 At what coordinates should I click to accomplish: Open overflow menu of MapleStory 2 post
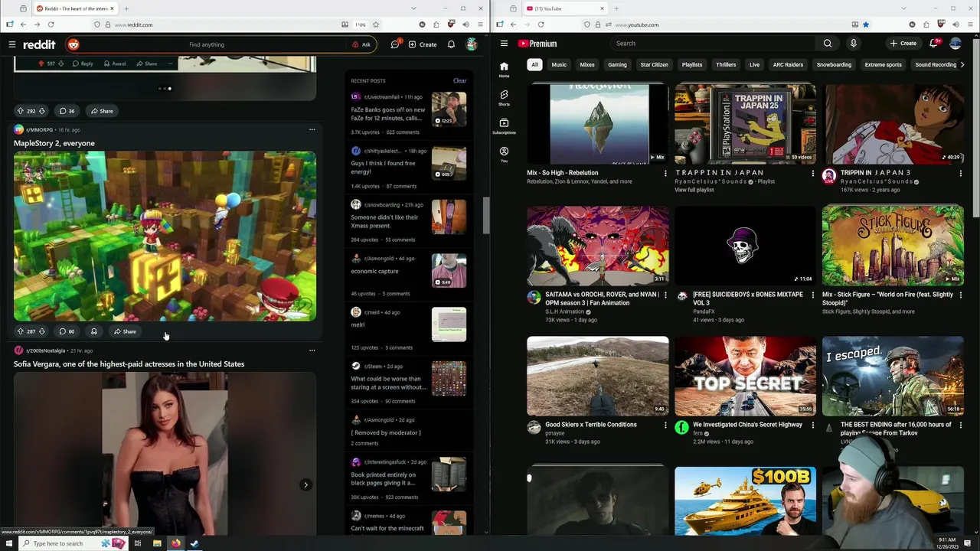pos(312,129)
